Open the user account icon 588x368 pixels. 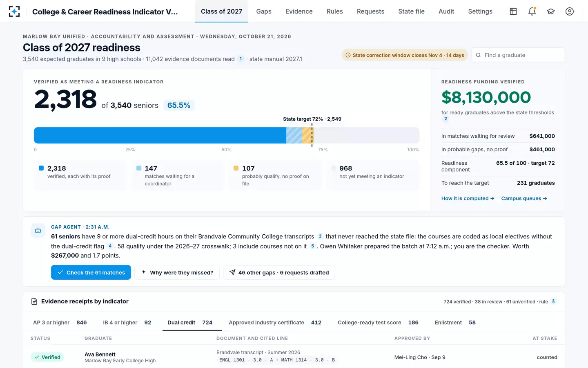click(570, 11)
